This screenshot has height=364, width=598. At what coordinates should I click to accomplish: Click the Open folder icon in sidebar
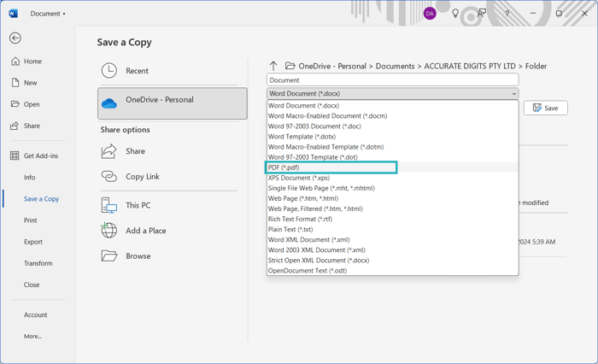[x=15, y=104]
